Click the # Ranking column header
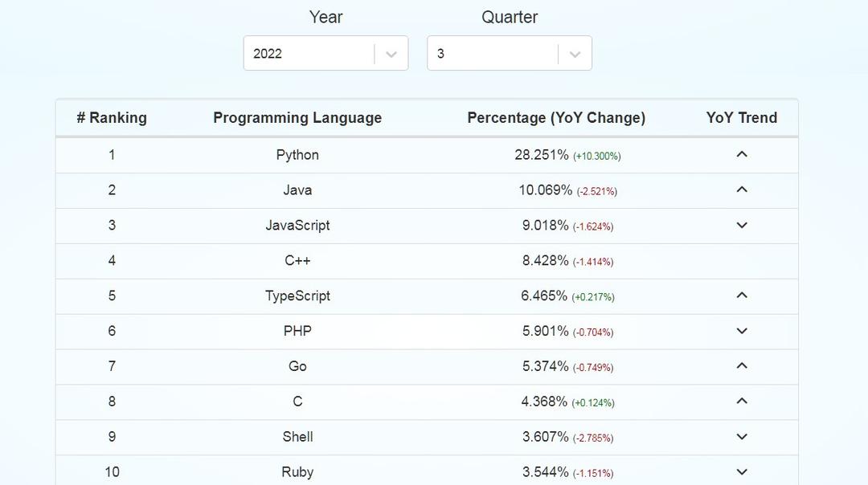The image size is (868, 485). tap(112, 118)
